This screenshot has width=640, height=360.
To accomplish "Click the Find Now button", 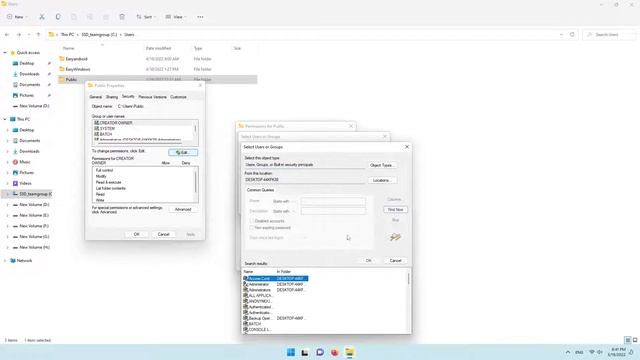I will pos(395,209).
